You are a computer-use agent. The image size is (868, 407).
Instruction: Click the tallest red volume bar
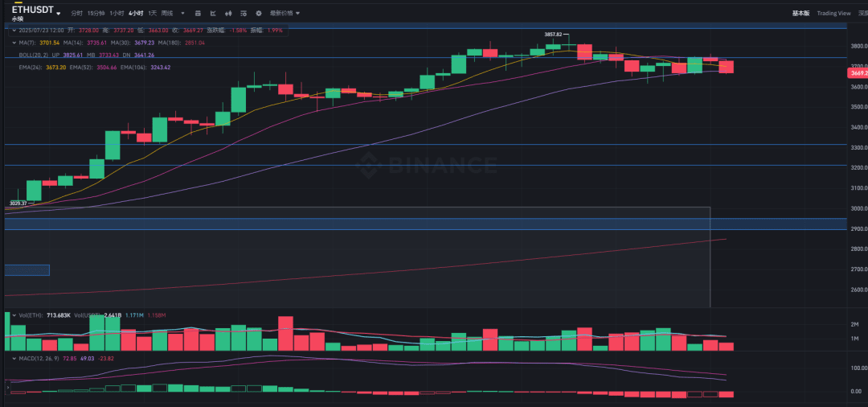pyautogui.click(x=285, y=333)
